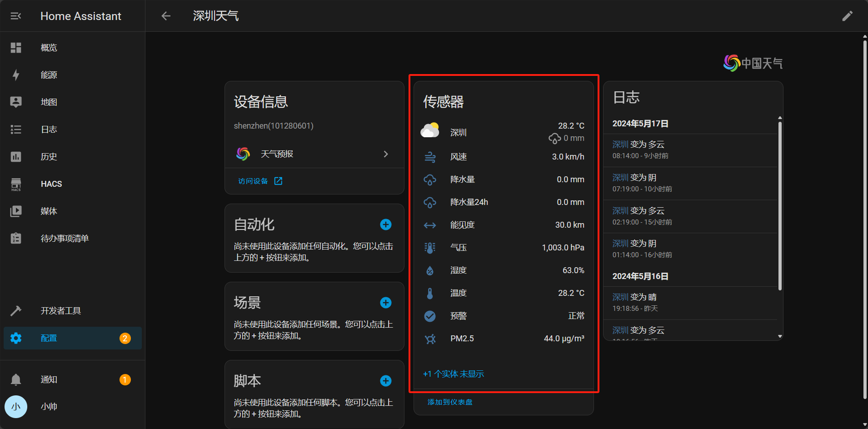Add automation with 自动化 plus button
Viewport: 868px width, 429px height.
[x=386, y=224]
